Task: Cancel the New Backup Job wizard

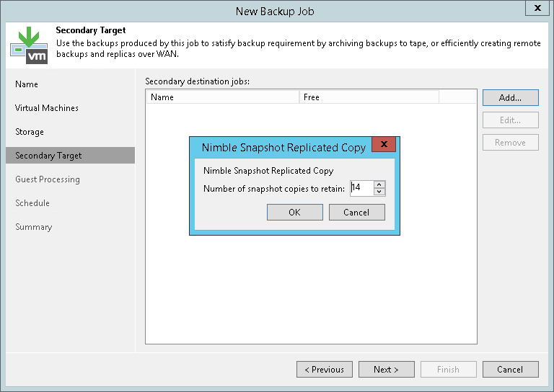Action: click(x=511, y=370)
